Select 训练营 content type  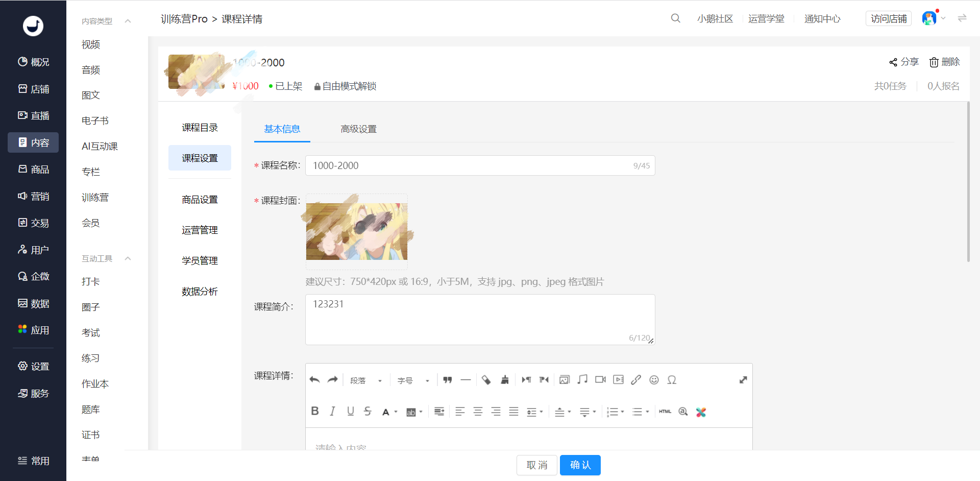tap(95, 198)
